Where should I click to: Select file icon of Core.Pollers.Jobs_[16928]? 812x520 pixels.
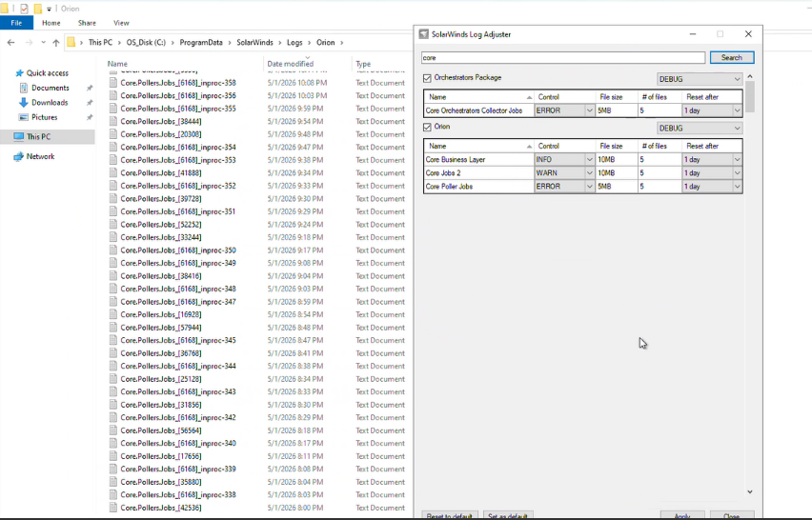click(112, 314)
